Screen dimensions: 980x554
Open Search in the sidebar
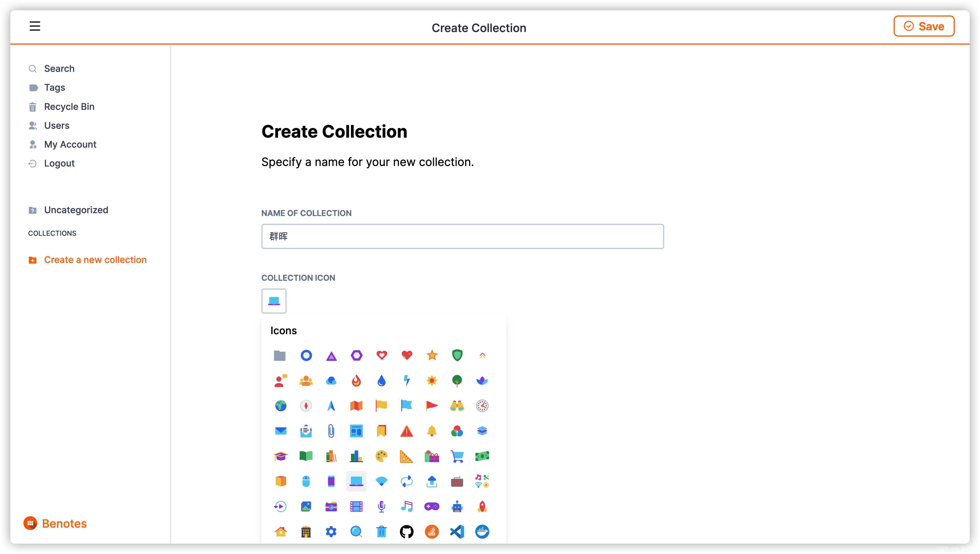click(59, 68)
